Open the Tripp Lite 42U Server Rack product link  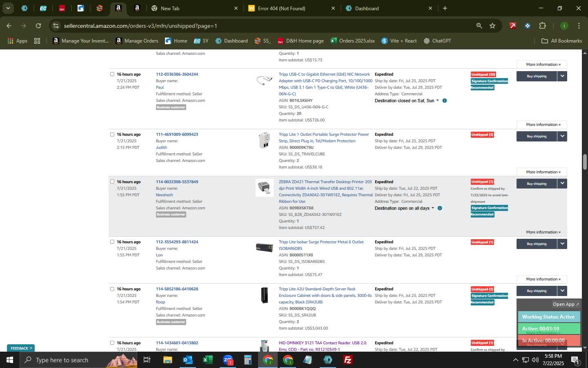click(x=325, y=295)
